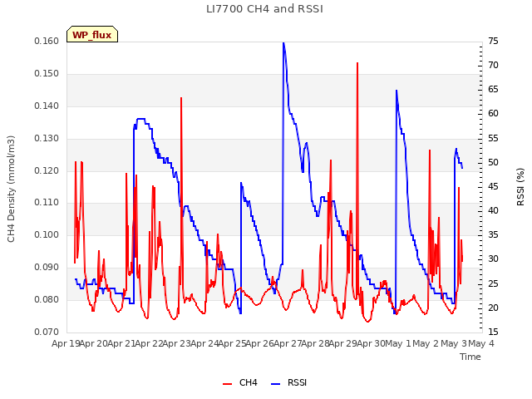Screen dimensions: 532x399
Task: Click the 25 right axis tick label
Action: [x=493, y=283]
